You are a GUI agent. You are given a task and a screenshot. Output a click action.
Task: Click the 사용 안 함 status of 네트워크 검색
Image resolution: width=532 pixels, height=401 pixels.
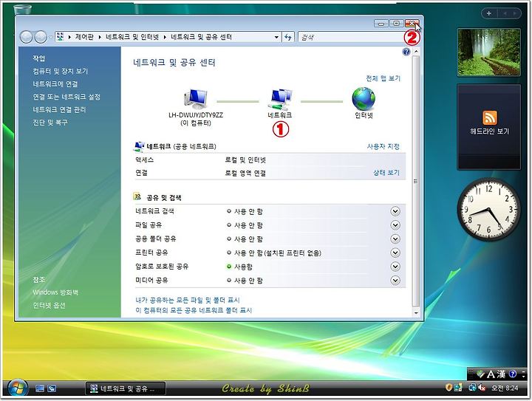coord(248,211)
